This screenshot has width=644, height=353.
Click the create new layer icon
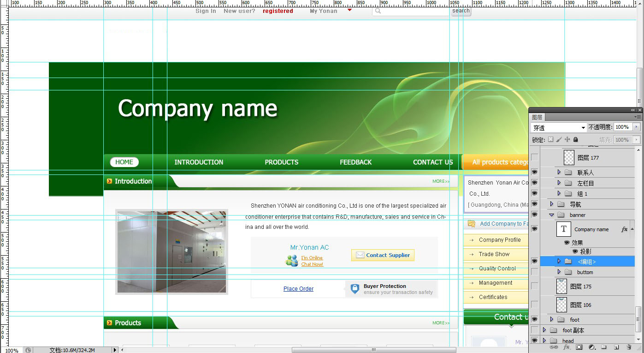click(616, 347)
